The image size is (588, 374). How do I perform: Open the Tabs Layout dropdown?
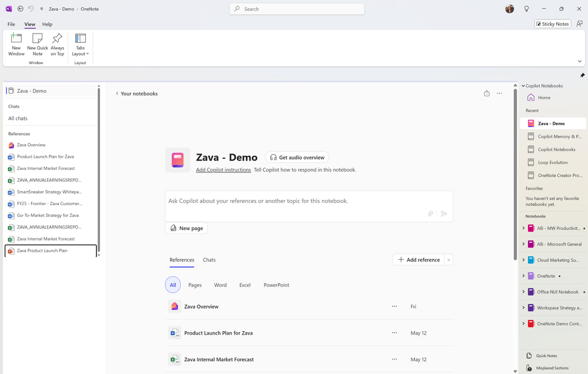tap(80, 45)
